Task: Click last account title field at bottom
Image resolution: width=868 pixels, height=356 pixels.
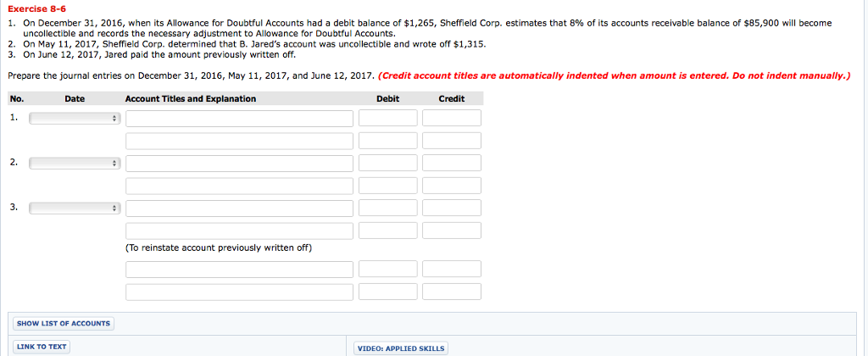Action: (x=240, y=292)
